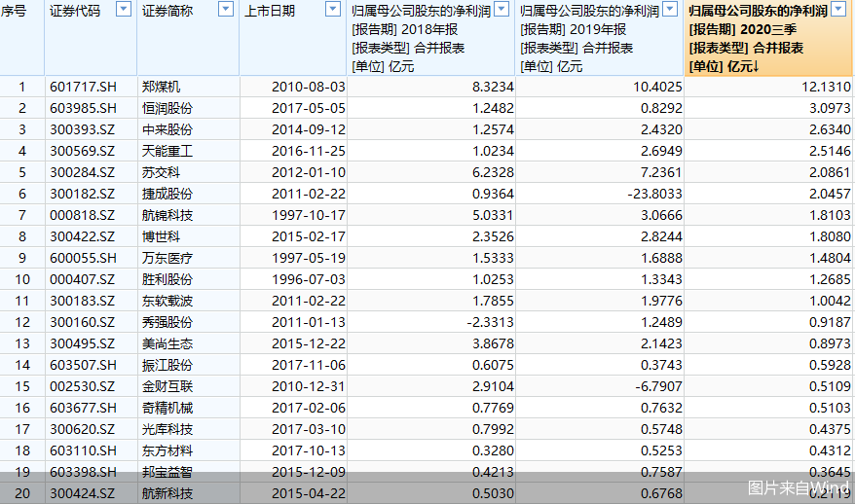
Task: Select the 恒润股份 name cell
Action: click(167, 108)
